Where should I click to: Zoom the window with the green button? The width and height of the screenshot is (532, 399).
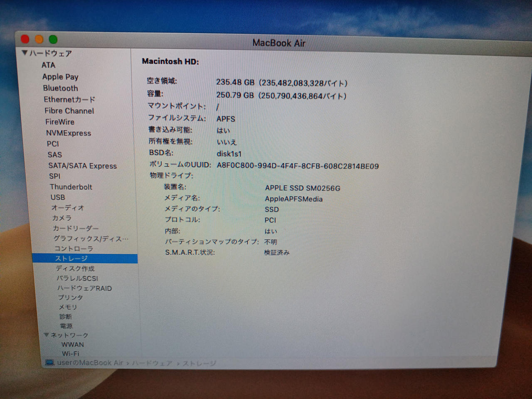[x=53, y=39]
